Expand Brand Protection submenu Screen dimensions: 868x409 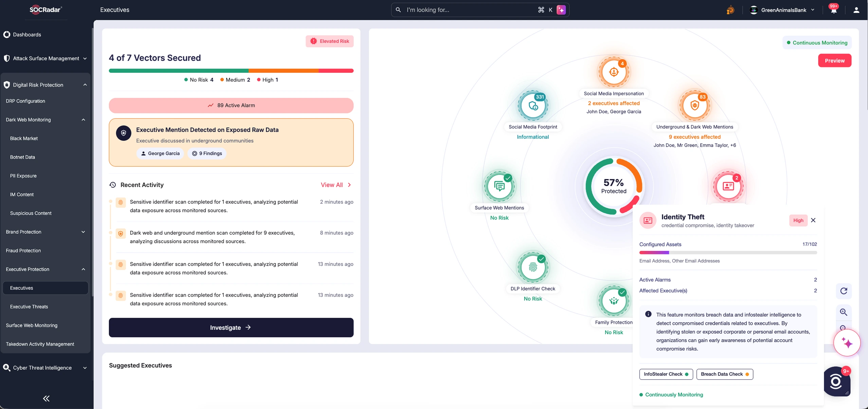coord(46,232)
